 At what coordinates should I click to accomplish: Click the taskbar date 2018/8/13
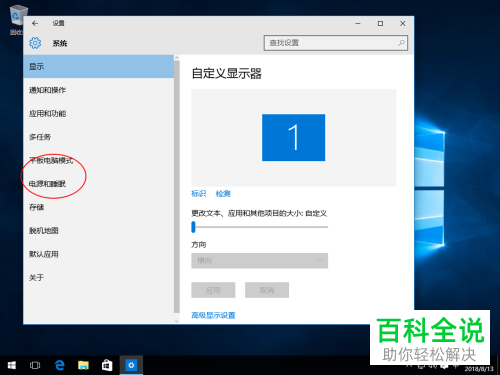[479, 369]
